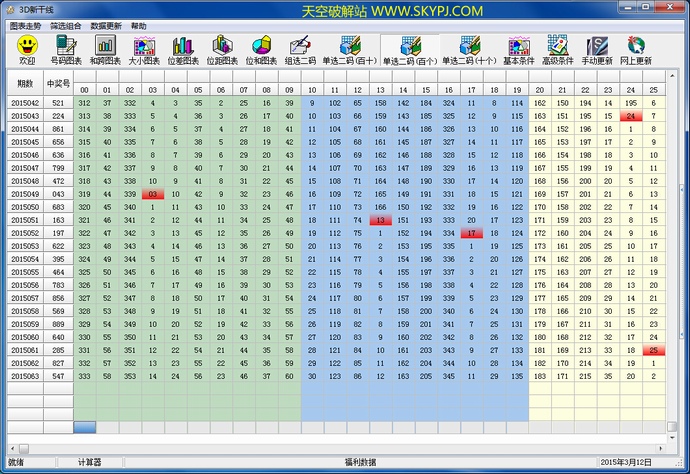Open the 位差图表 chart

tap(184, 50)
